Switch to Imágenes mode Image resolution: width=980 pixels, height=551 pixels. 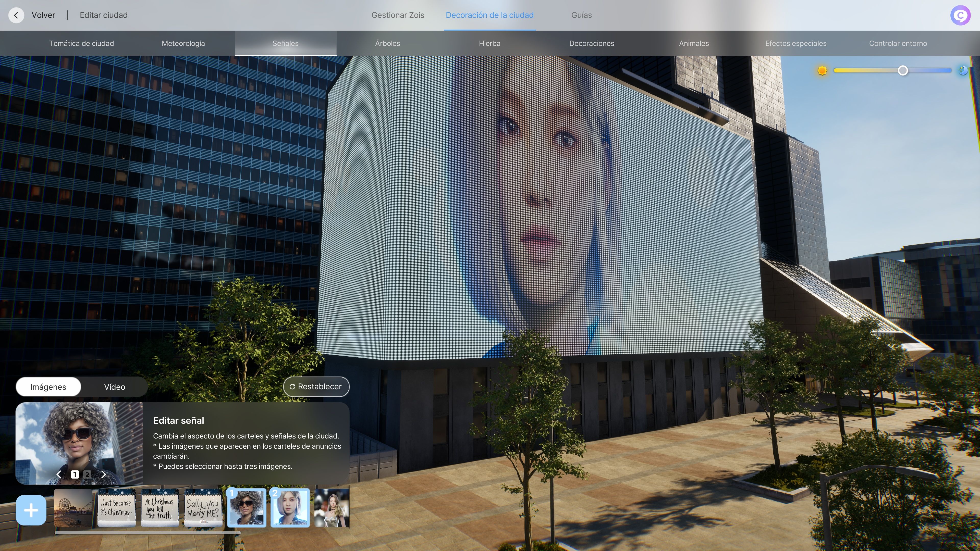point(48,387)
